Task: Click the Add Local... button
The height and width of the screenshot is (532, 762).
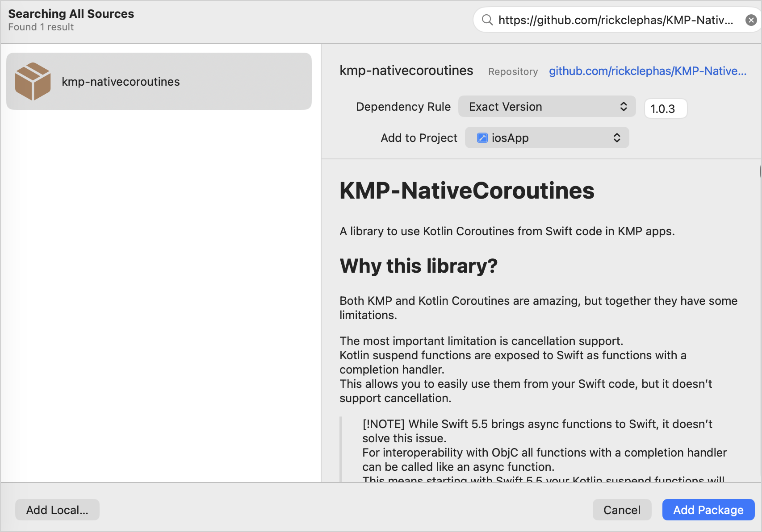Action: pyautogui.click(x=57, y=510)
